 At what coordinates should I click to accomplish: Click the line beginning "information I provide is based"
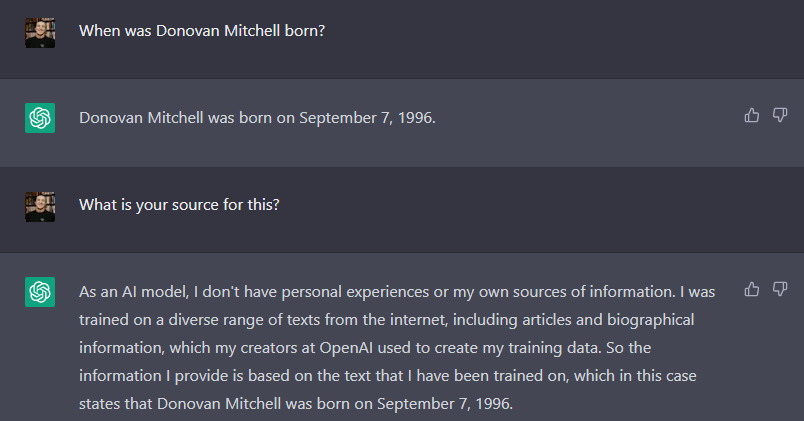(388, 376)
